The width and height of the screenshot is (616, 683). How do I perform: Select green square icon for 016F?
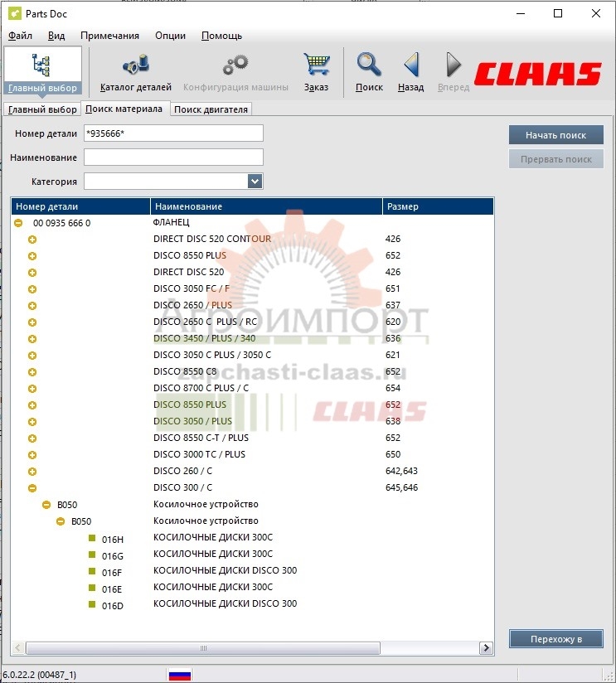pos(92,571)
